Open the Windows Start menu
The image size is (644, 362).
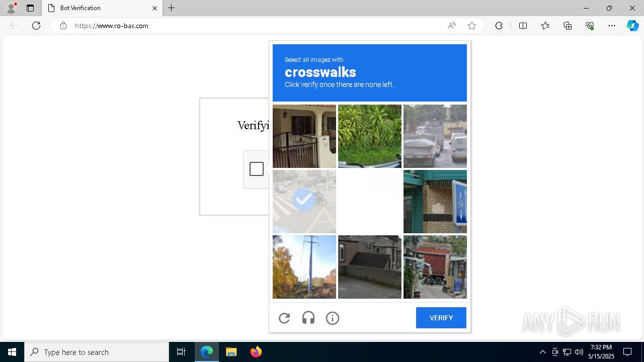pyautogui.click(x=12, y=352)
